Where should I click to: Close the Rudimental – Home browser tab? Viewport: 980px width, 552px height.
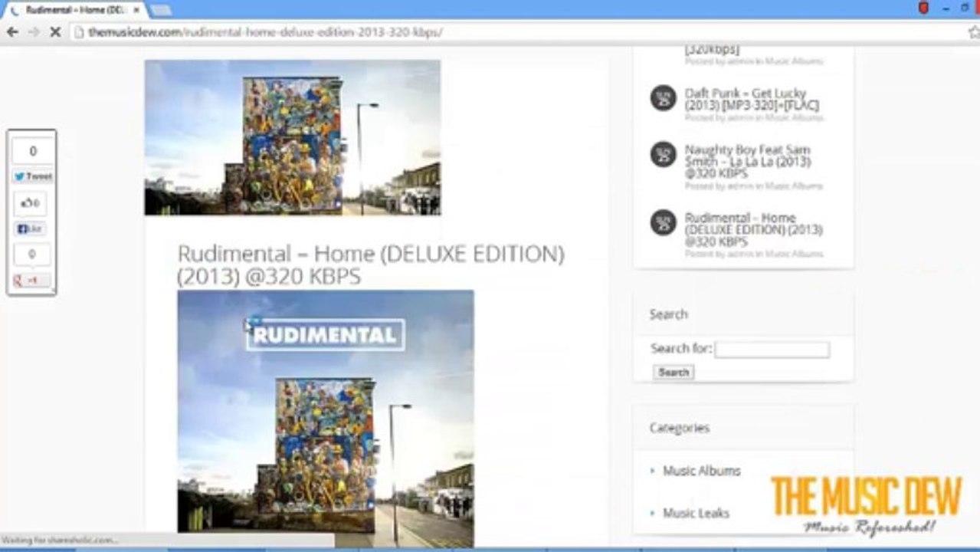(136, 10)
